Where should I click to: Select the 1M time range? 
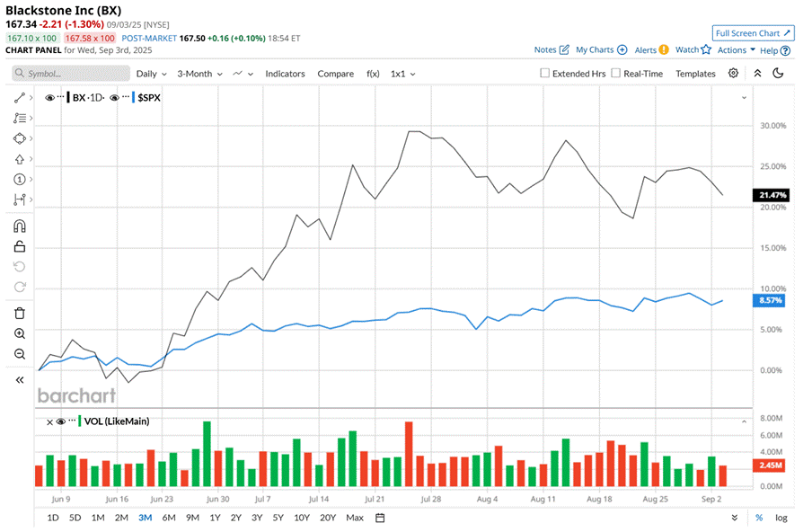[98, 518]
